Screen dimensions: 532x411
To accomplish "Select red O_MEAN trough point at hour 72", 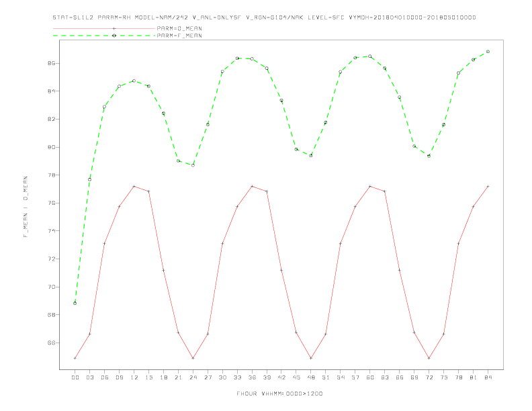I will [429, 358].
